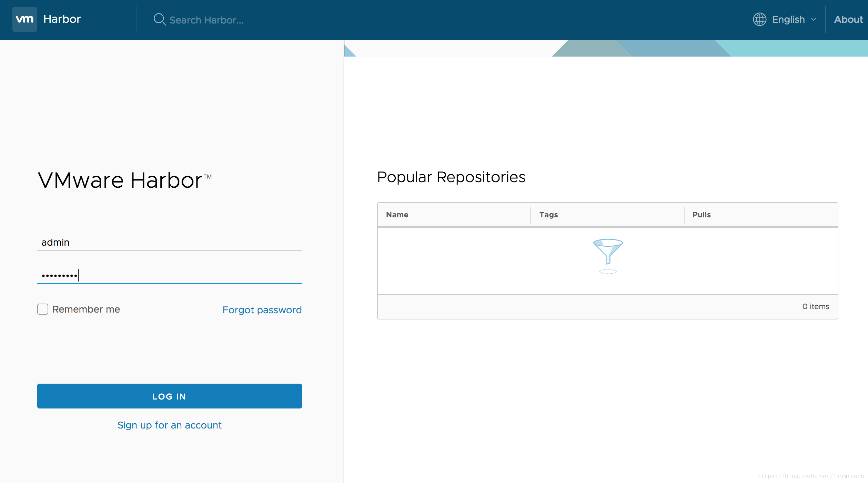
Task: Click the empty-list funnel icon
Action: tap(608, 256)
